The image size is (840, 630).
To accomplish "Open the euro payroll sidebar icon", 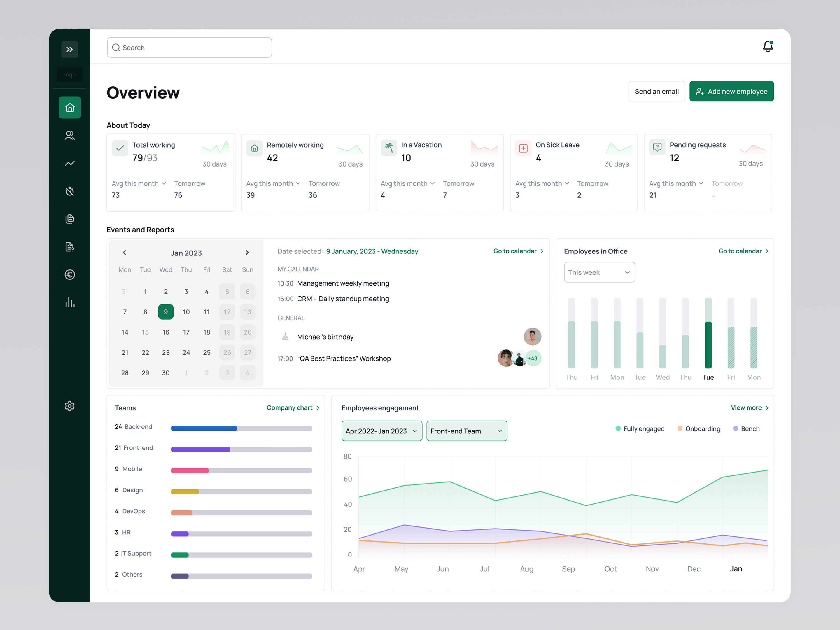I will [x=69, y=274].
